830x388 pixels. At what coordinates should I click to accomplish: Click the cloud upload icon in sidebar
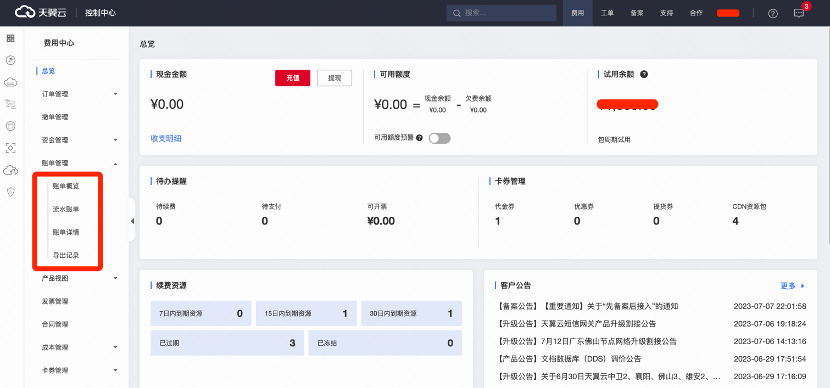(11, 170)
